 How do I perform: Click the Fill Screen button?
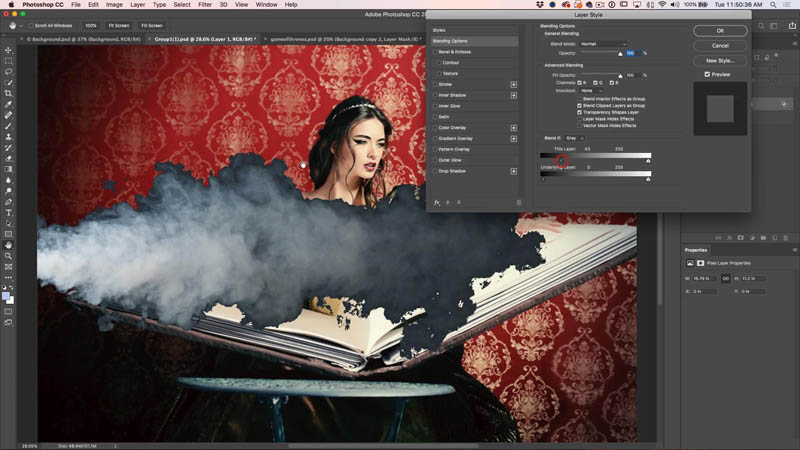tap(152, 26)
